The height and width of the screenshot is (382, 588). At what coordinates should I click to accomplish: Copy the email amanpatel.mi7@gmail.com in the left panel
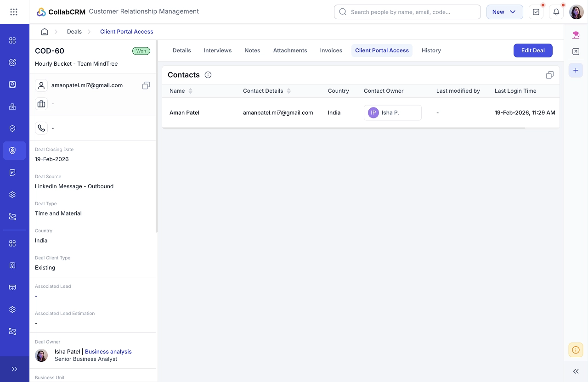146,85
